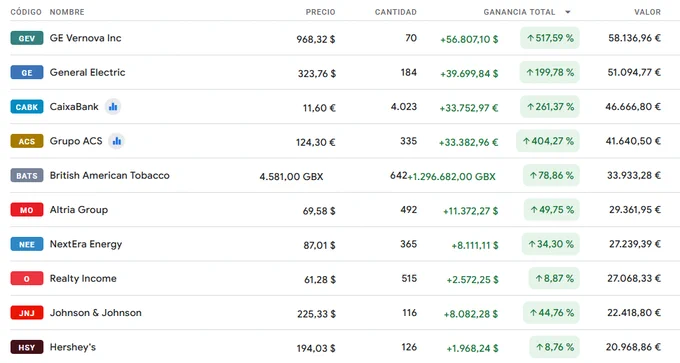Sort by the Código column header
This screenshot has height=363, width=680.
(26, 12)
